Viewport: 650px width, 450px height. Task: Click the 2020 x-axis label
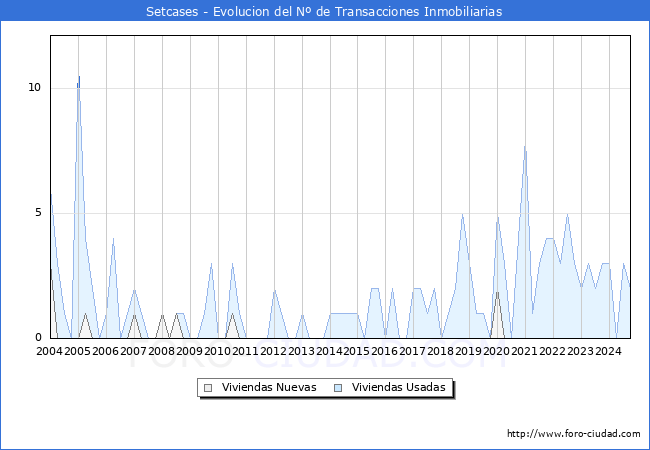tap(496, 351)
